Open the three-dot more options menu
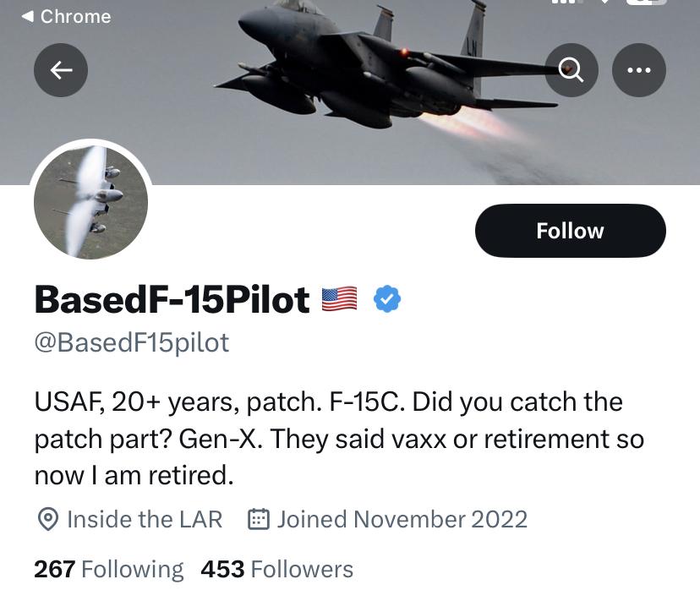This screenshot has width=700, height=601. 639,70
